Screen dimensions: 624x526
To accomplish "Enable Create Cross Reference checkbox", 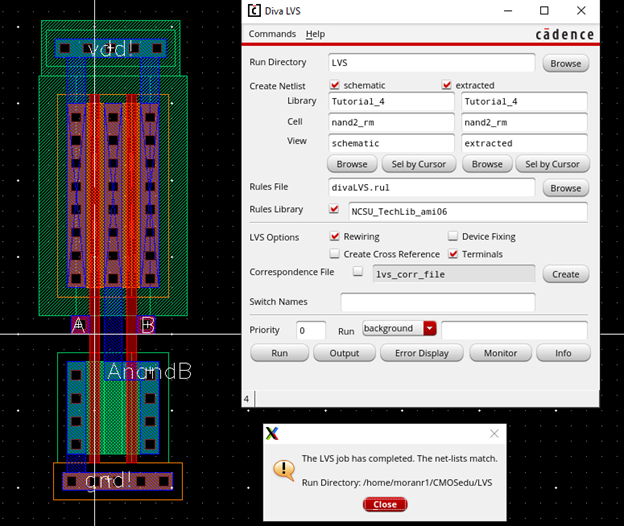I will [335, 254].
